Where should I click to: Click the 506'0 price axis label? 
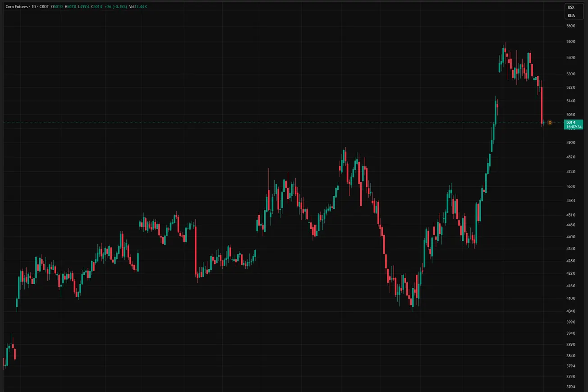pyautogui.click(x=571, y=115)
